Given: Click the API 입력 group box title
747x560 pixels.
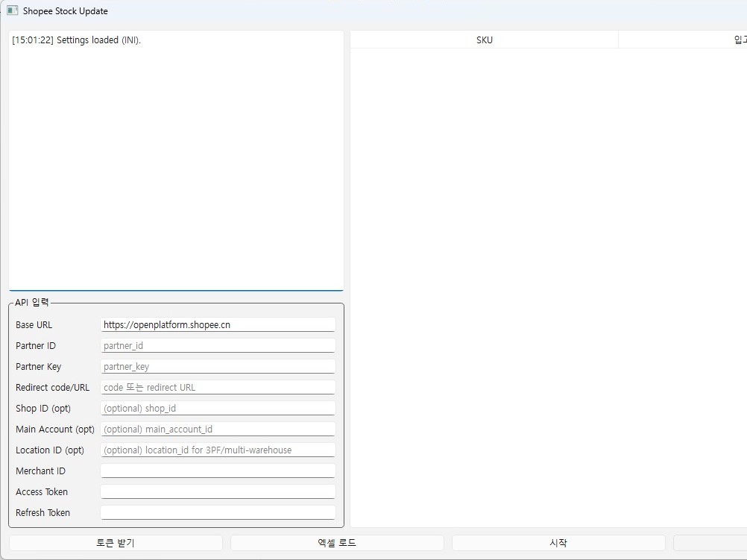Looking at the screenshot, I should point(32,303).
